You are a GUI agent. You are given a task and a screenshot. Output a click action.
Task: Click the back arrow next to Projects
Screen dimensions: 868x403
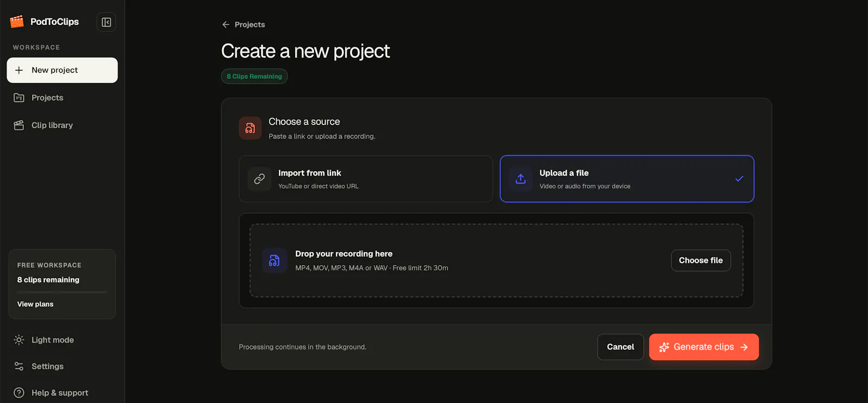(226, 24)
